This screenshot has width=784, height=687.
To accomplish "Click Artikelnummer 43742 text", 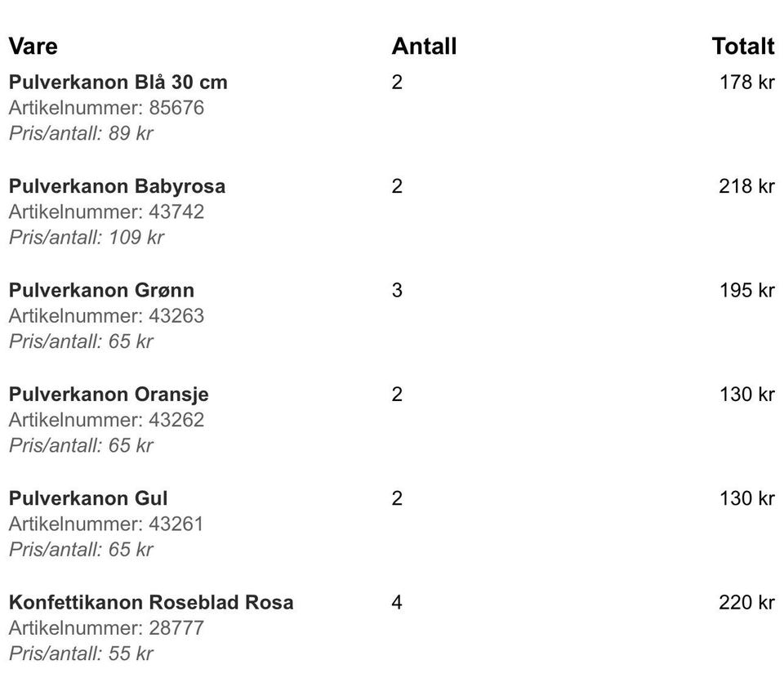I will click(106, 212).
